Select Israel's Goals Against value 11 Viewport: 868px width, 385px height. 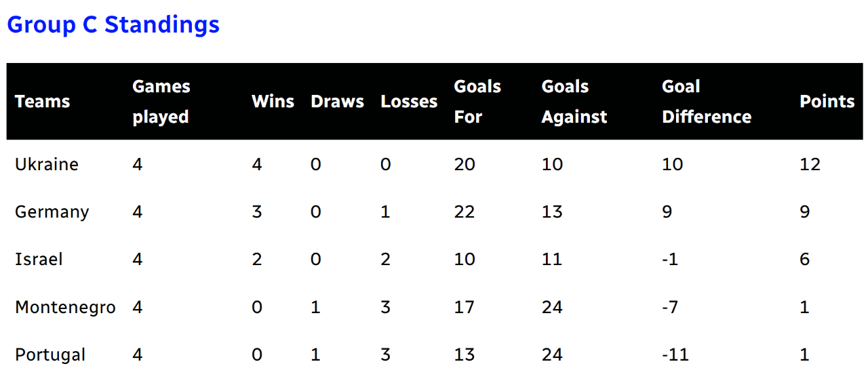[x=552, y=260]
